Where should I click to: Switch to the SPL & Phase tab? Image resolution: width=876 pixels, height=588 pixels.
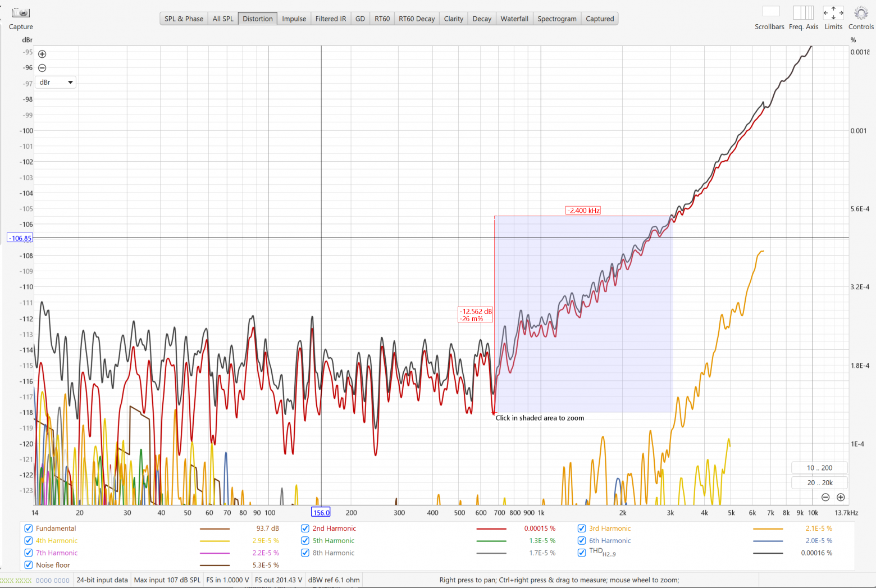[184, 19]
